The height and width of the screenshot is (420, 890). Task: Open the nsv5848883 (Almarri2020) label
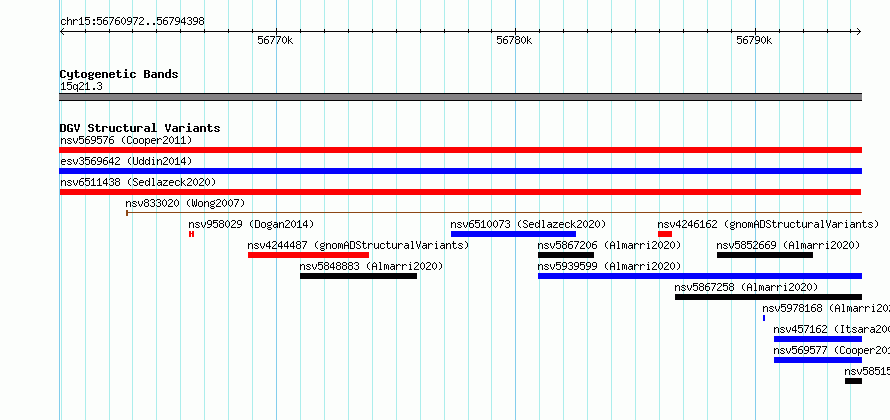pyautogui.click(x=371, y=266)
